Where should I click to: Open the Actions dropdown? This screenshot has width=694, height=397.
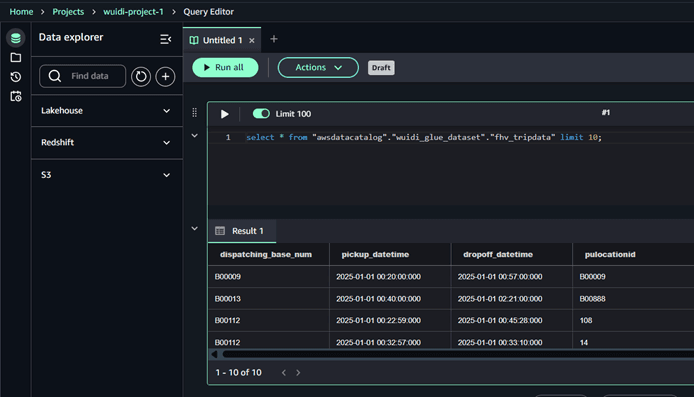click(318, 67)
